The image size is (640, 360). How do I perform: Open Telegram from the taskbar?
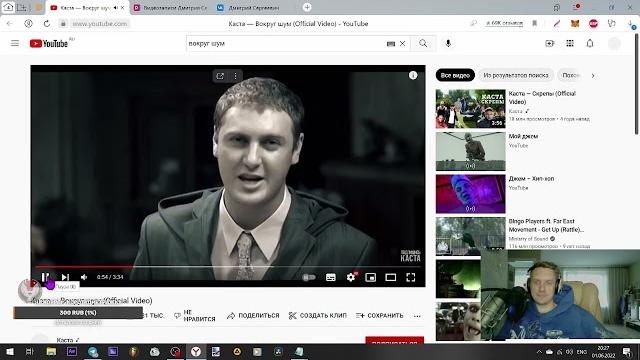pyautogui.click(x=93, y=351)
